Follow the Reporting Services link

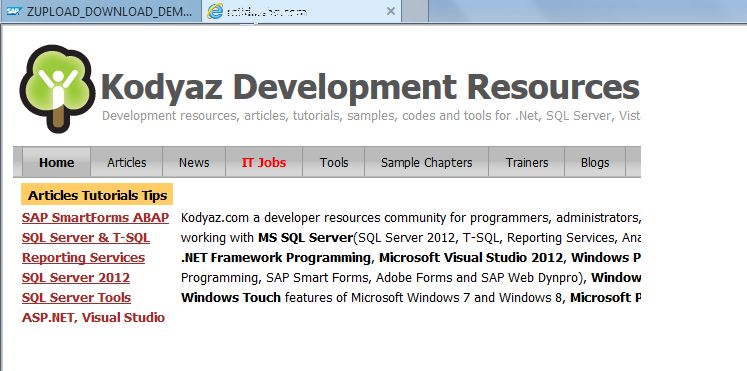pos(83,258)
